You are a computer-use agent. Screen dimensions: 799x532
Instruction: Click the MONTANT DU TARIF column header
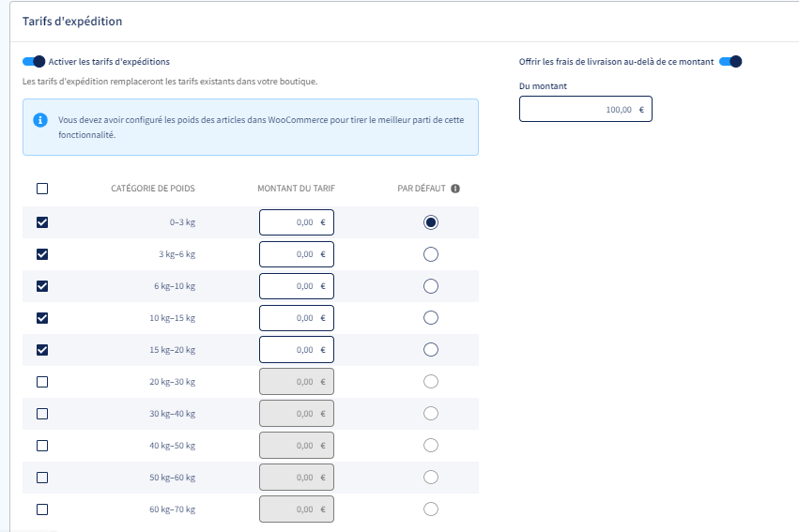point(296,189)
